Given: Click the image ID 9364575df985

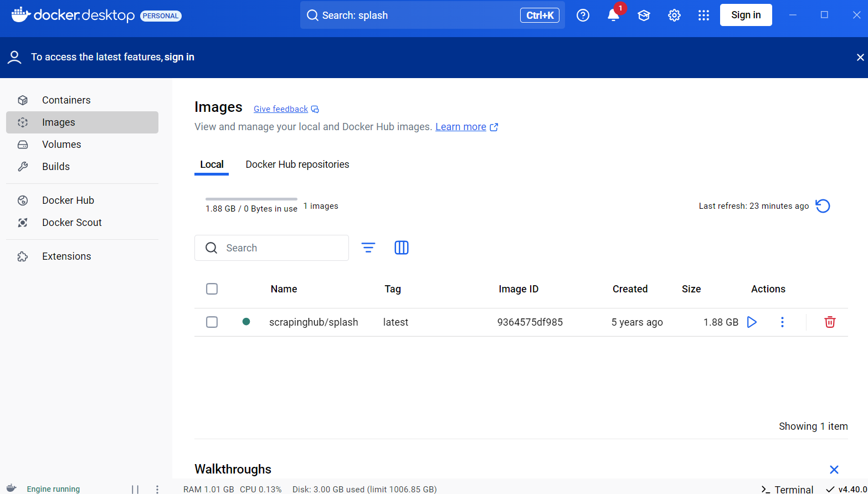Looking at the screenshot, I should coord(530,322).
